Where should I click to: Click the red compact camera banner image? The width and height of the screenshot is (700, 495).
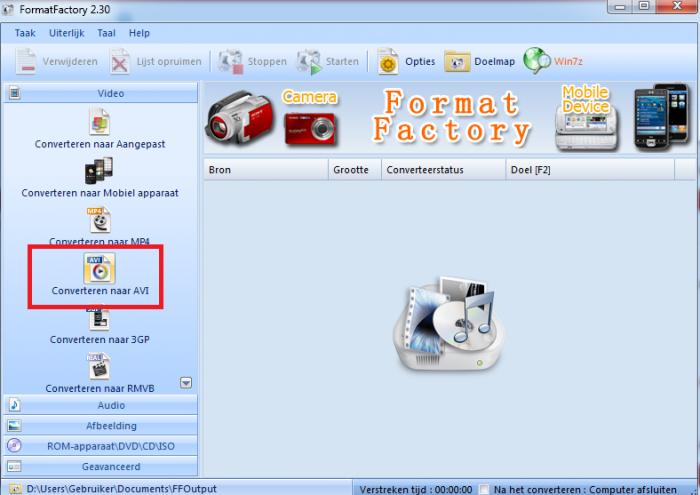pos(310,129)
